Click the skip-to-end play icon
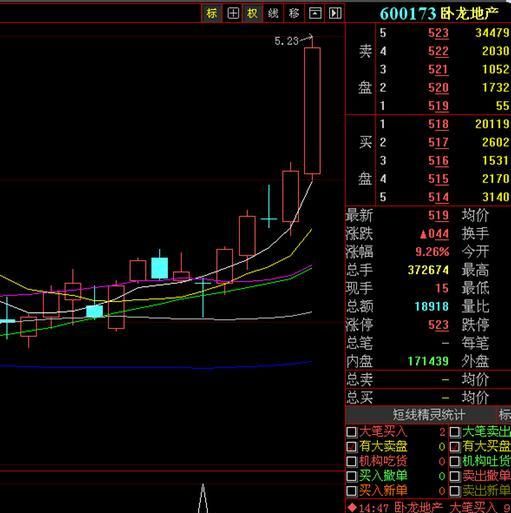Image resolution: width=511 pixels, height=513 pixels. [335, 13]
